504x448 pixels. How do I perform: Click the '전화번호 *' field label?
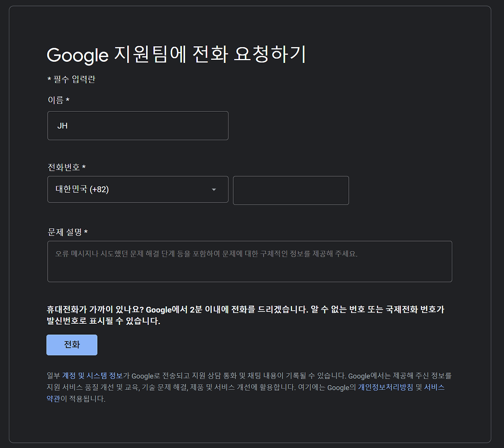[x=67, y=168]
